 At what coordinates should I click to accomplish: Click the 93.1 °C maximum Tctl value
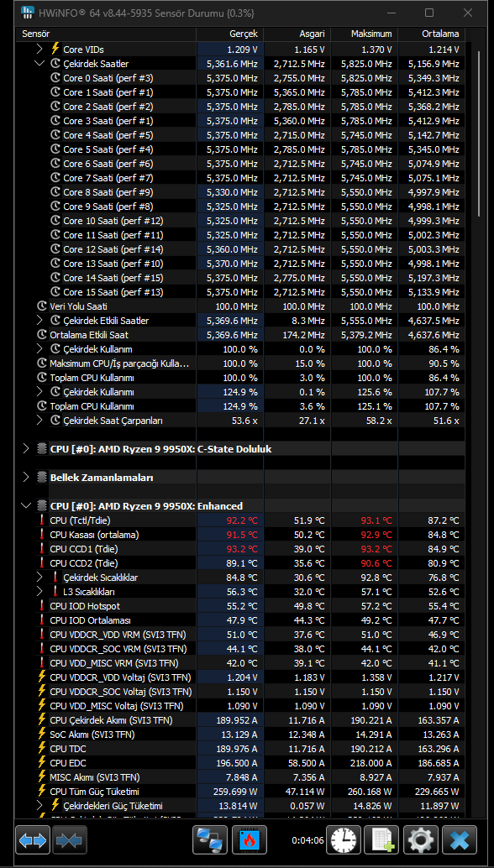[376, 520]
